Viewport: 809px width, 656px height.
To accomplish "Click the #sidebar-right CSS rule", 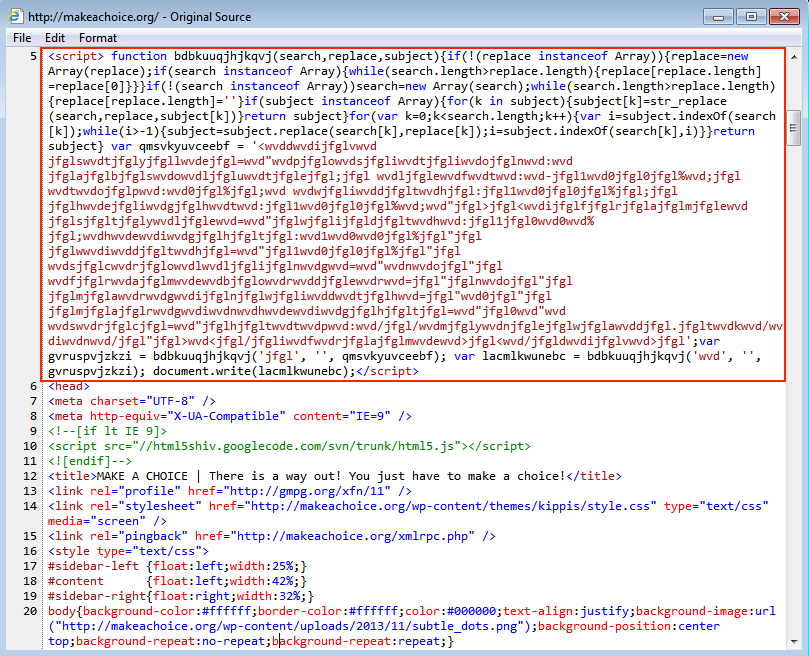I will click(181, 596).
